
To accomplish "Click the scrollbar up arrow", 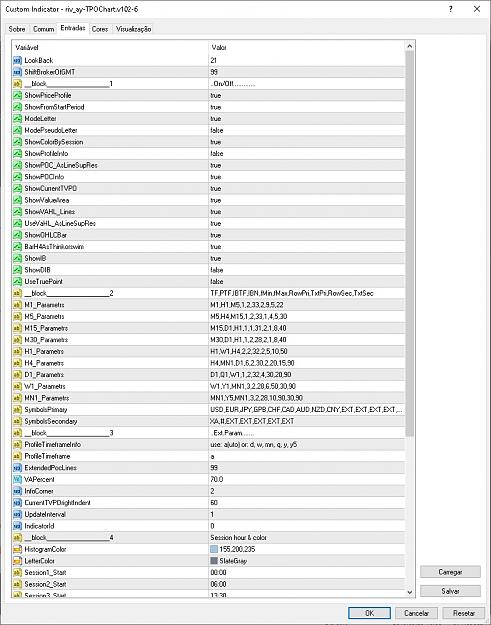I will [x=410, y=46].
